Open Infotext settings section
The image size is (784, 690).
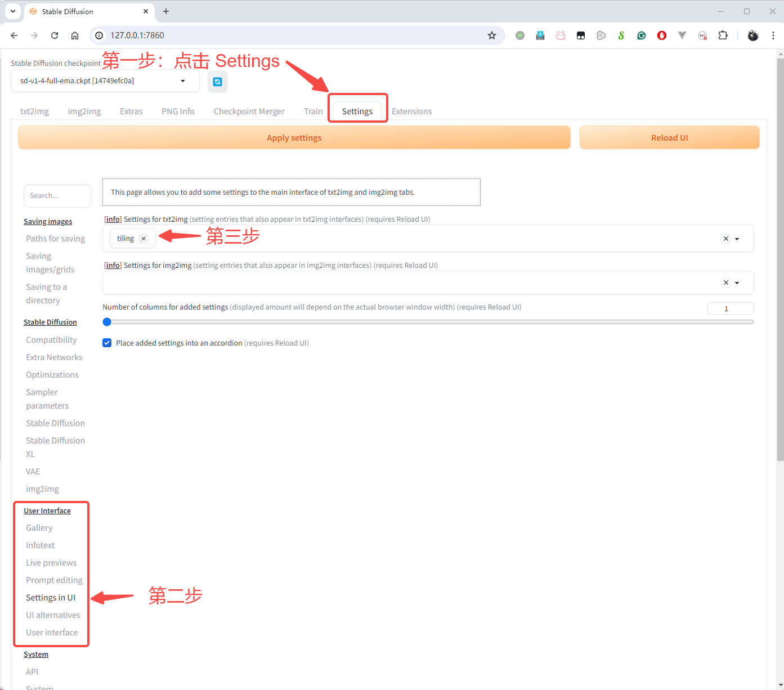pyautogui.click(x=41, y=545)
